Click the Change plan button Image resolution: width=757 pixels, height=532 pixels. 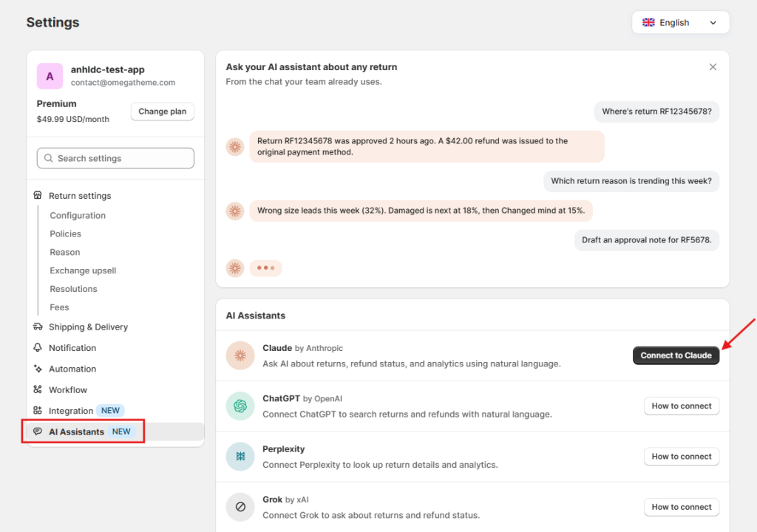162,112
